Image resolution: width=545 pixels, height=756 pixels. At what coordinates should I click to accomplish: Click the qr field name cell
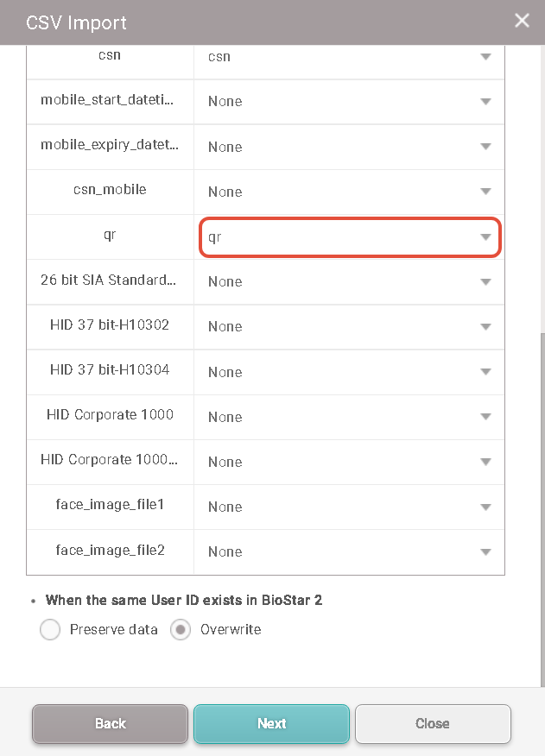click(x=110, y=235)
